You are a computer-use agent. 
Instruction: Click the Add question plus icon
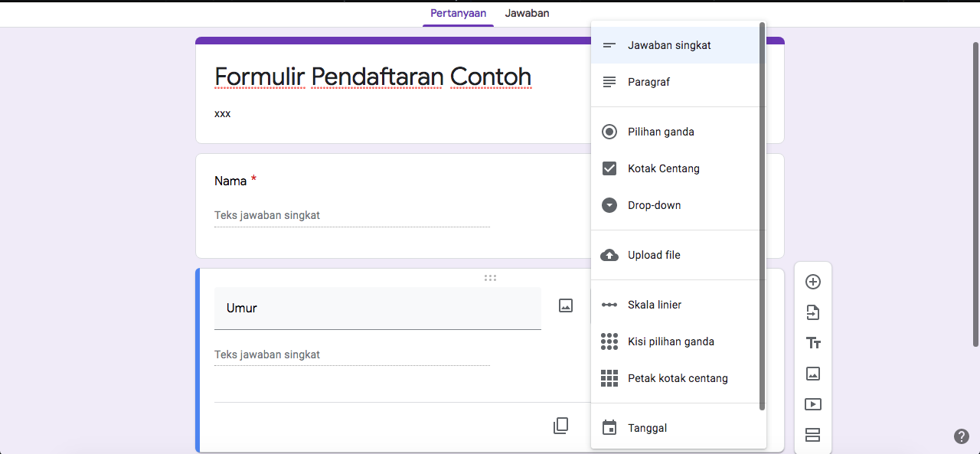(x=813, y=282)
